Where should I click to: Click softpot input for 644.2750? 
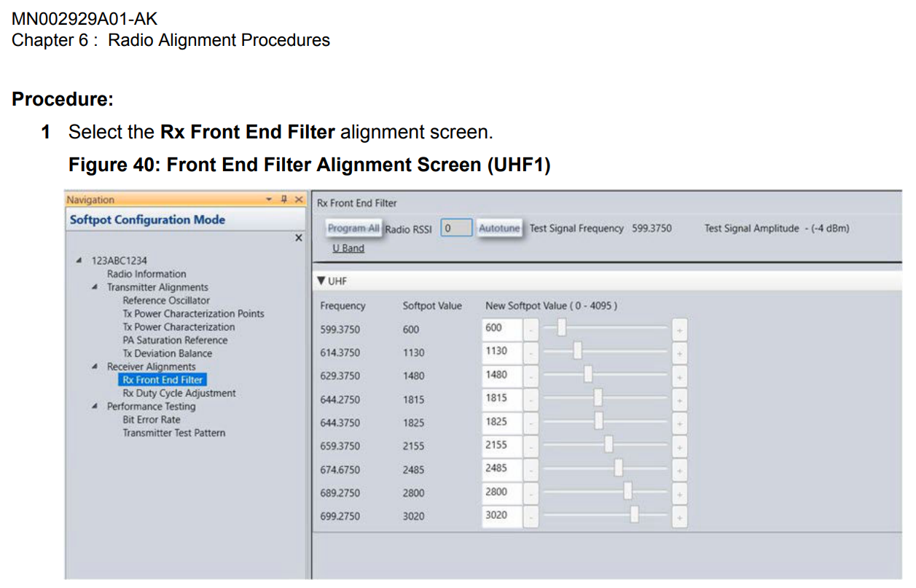point(502,399)
